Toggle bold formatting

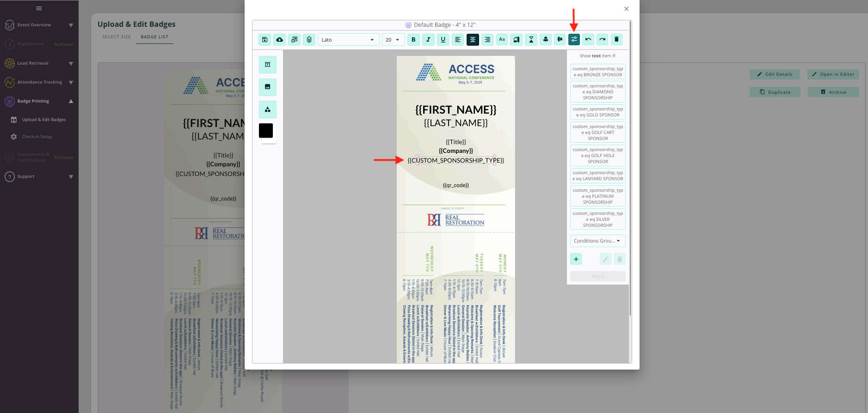pos(413,40)
